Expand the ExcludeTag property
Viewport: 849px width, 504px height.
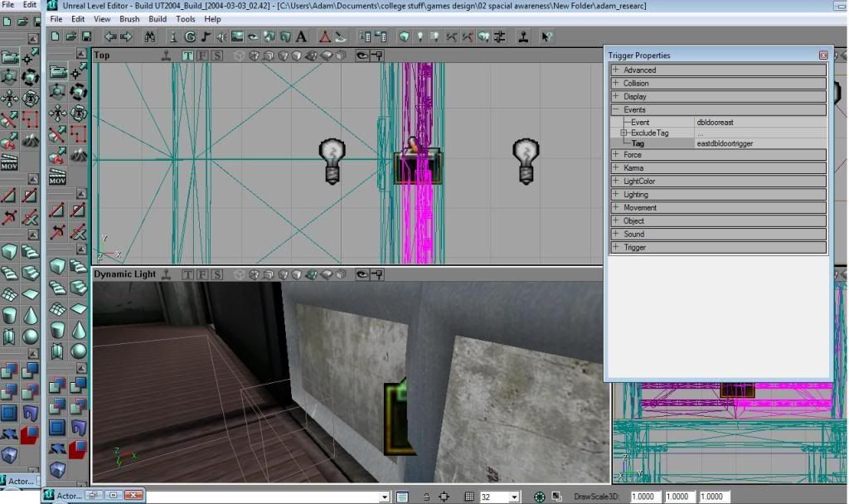(x=623, y=133)
